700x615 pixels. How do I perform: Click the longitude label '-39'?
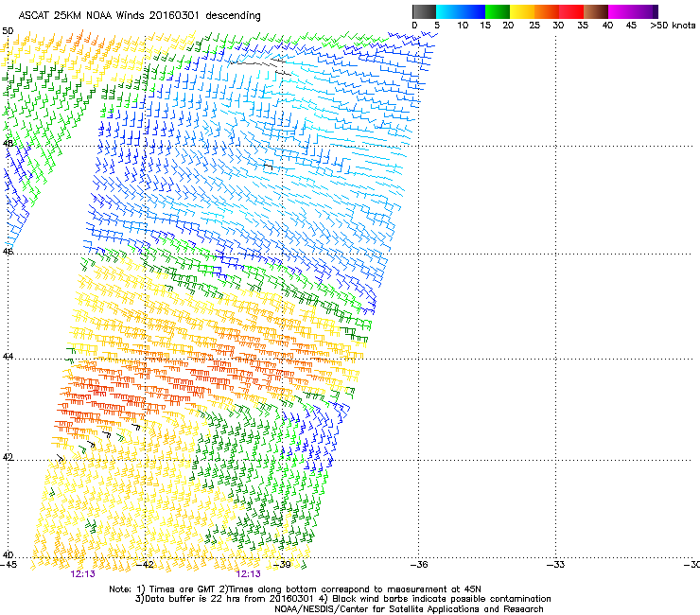pyautogui.click(x=282, y=565)
